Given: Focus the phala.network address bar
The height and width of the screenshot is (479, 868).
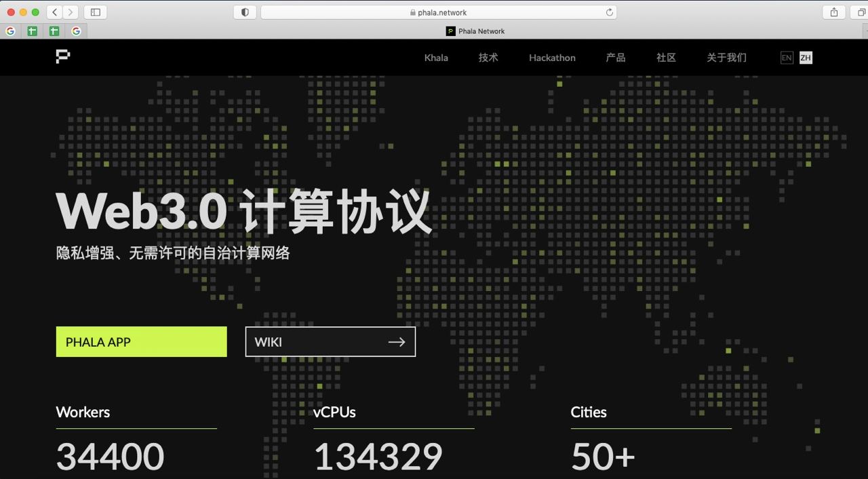Looking at the screenshot, I should tap(439, 12).
